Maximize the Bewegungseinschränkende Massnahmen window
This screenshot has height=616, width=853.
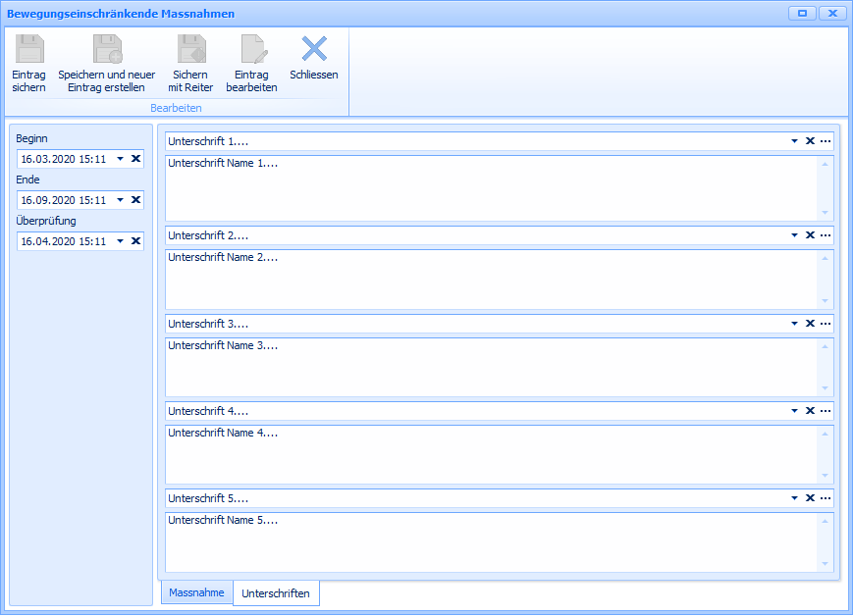pos(802,14)
